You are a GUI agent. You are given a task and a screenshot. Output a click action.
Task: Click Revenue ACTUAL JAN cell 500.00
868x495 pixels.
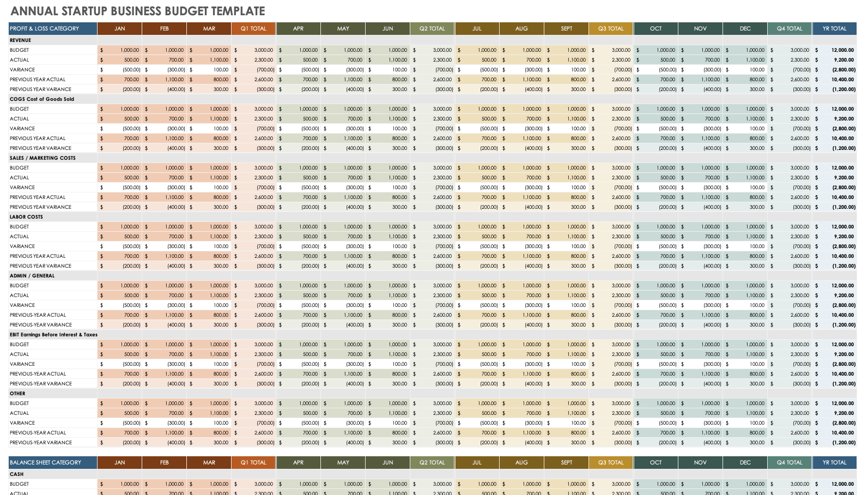point(120,60)
